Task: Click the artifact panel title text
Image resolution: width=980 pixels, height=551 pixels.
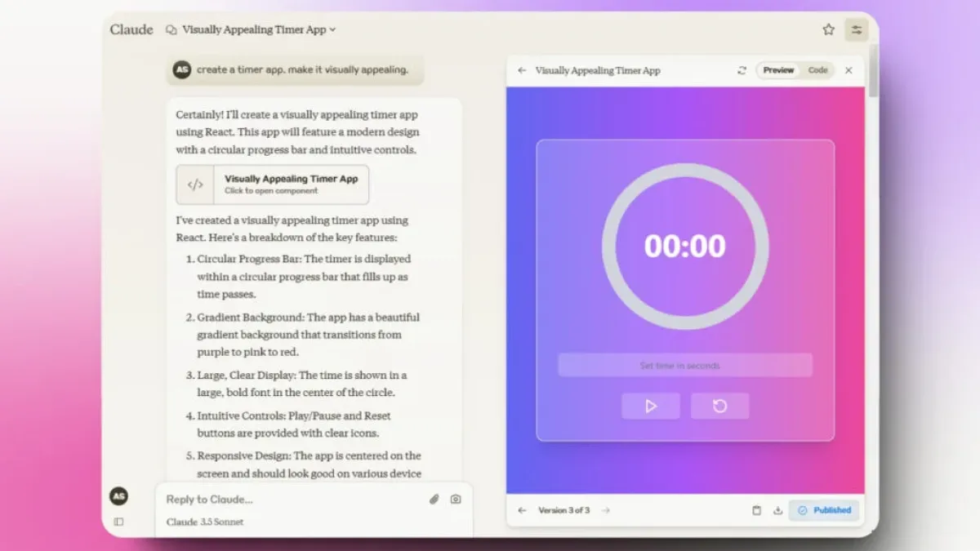Action: point(598,70)
